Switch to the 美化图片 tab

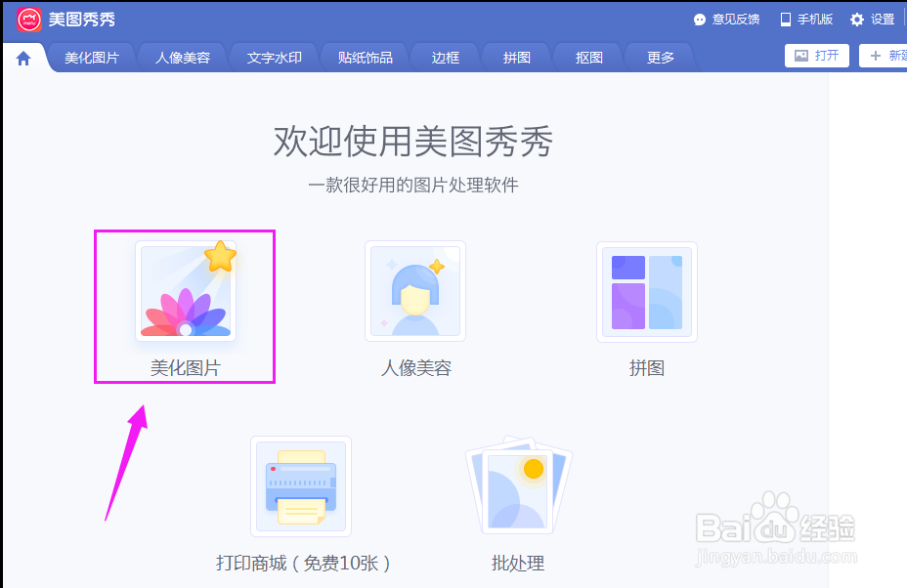(92, 58)
